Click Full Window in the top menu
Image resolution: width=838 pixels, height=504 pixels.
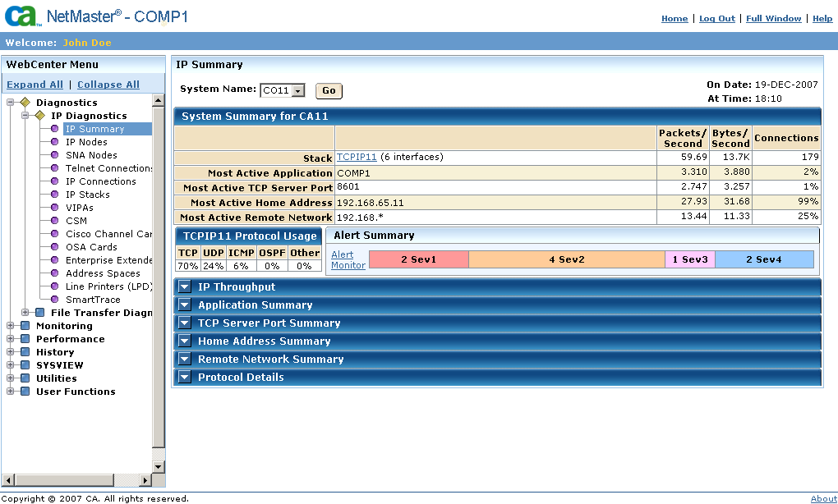click(x=773, y=18)
